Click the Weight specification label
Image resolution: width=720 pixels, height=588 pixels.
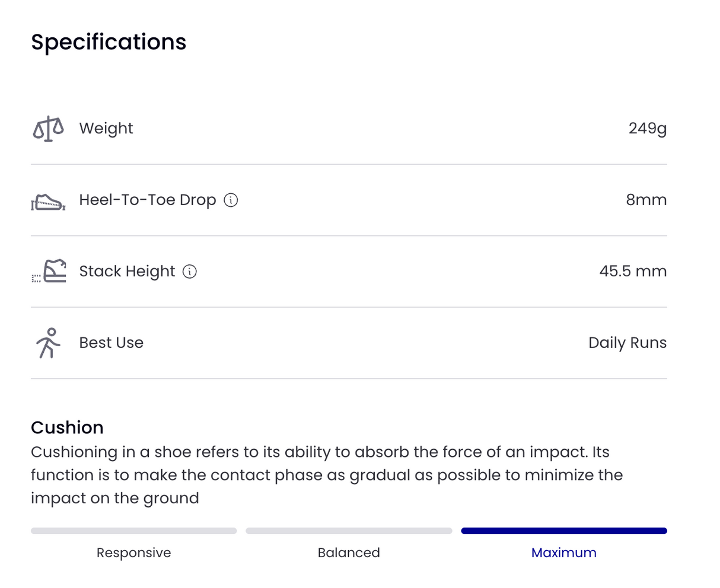[106, 129]
